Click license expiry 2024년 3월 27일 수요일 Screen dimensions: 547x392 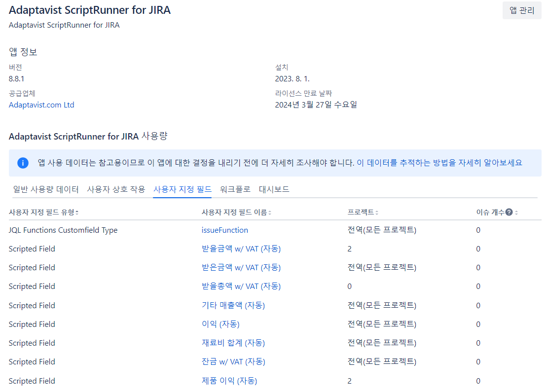point(316,105)
